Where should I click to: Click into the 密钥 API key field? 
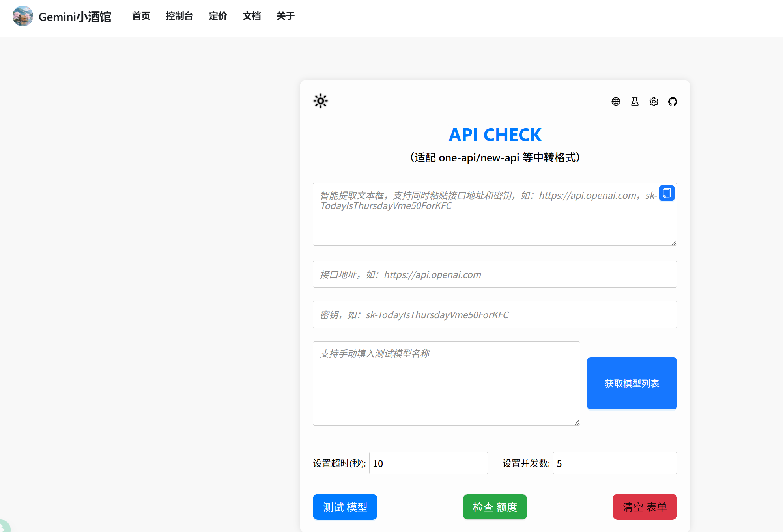pos(495,315)
